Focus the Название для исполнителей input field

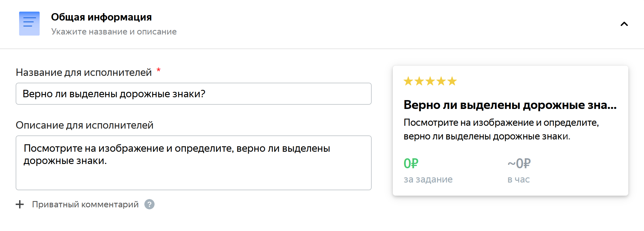194,94
